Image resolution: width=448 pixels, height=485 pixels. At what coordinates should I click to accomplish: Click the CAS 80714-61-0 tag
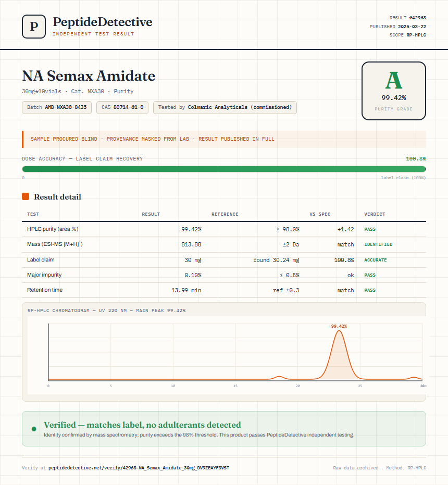click(122, 107)
